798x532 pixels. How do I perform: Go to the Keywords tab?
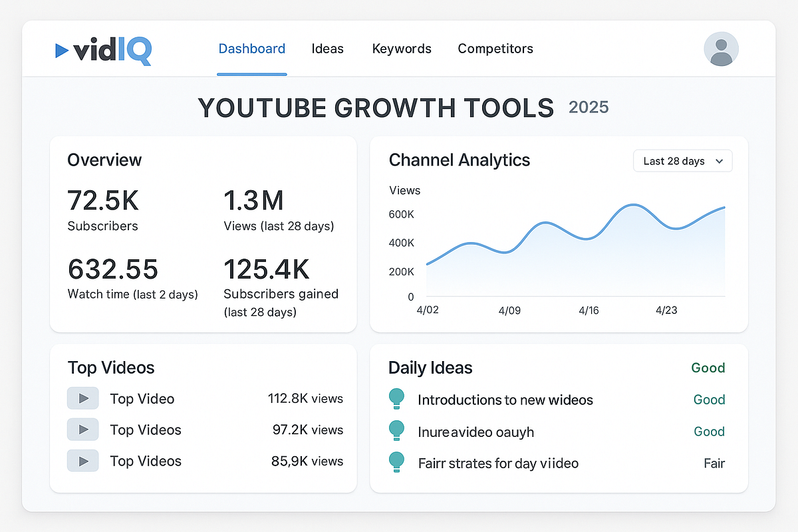click(402, 49)
